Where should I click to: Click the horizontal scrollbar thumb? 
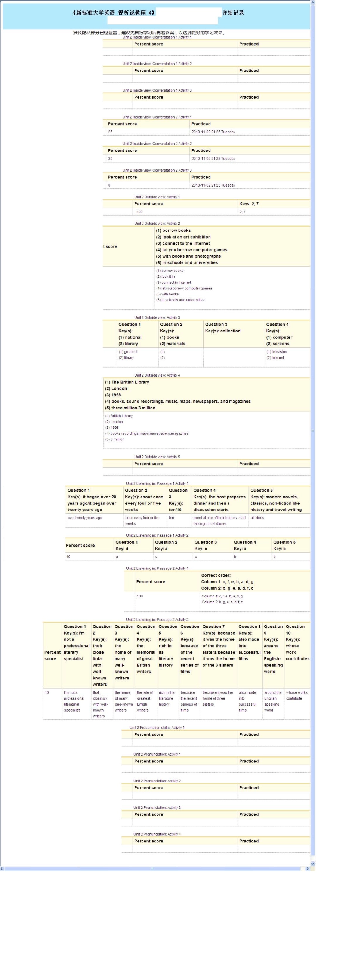point(152,869)
